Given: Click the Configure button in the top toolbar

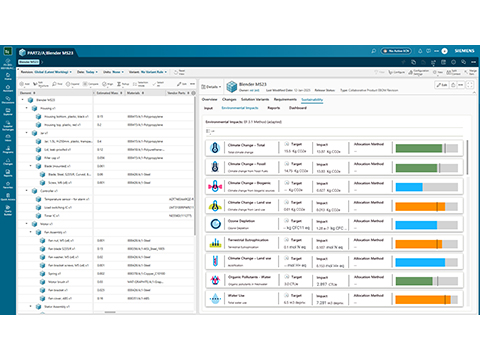Looking at the screenshot, I should click(x=397, y=72).
